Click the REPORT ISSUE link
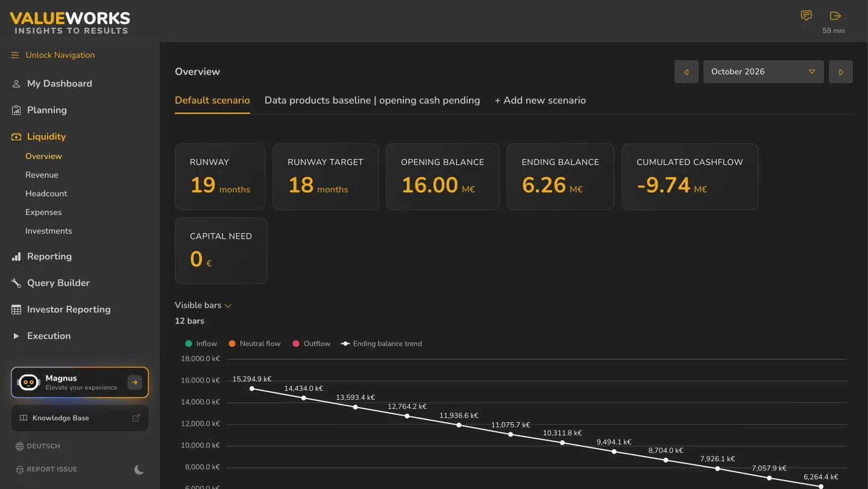 pos(52,470)
